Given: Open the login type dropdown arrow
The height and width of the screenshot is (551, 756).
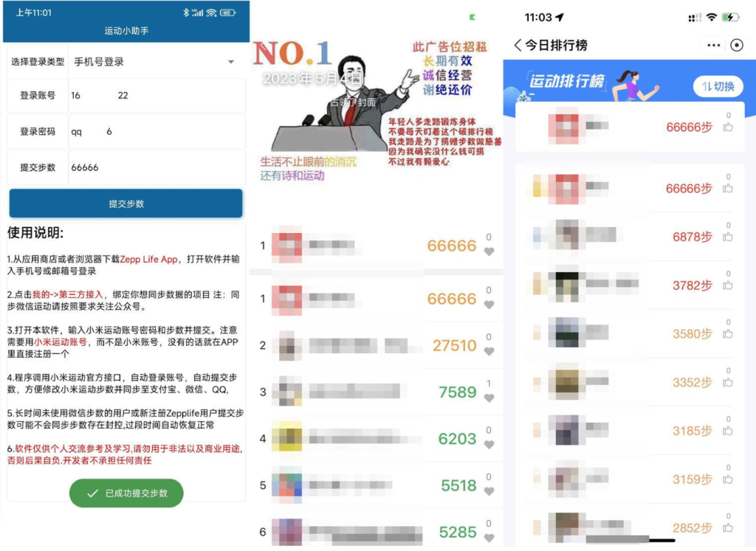Looking at the screenshot, I should [x=231, y=62].
